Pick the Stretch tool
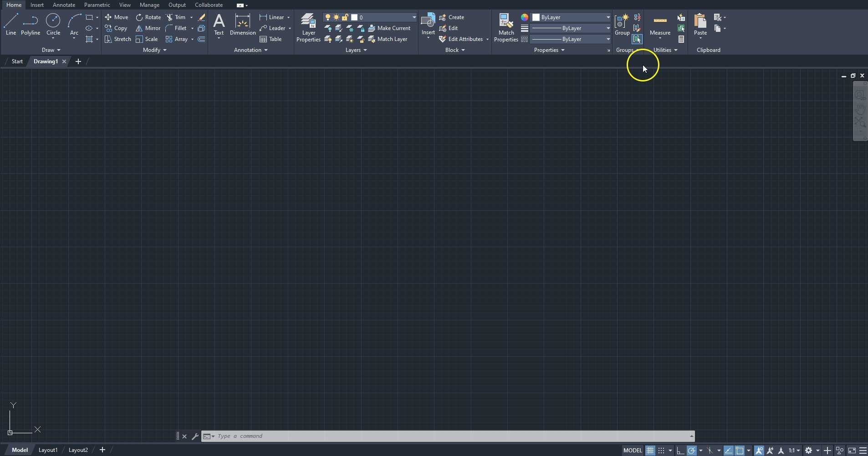 118,39
